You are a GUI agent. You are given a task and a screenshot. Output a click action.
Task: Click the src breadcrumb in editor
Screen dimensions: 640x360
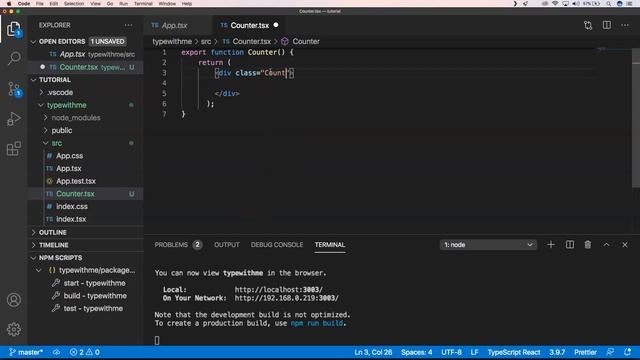click(x=206, y=41)
